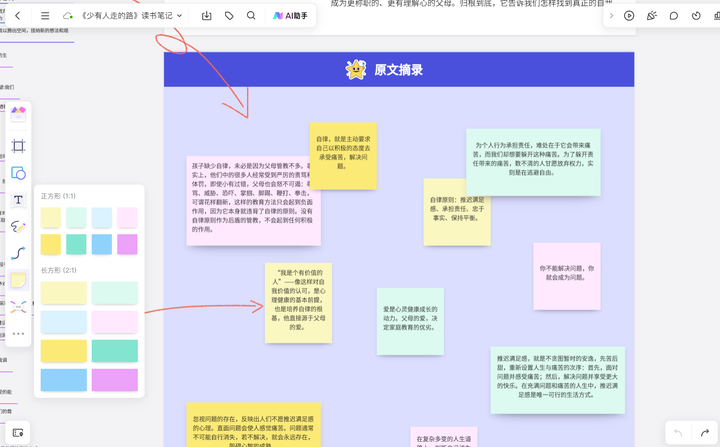720x447 pixels.
Task: Select the Pen drawing tool
Action: [x=18, y=226]
